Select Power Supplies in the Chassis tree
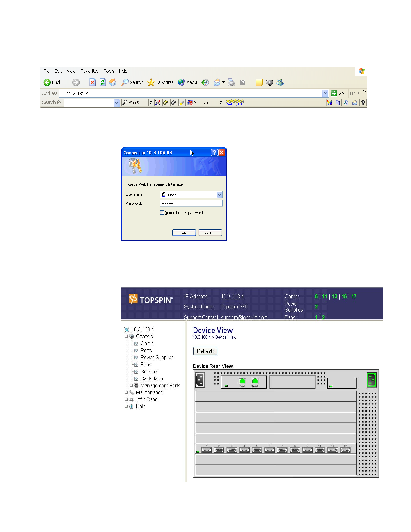This screenshot has width=411, height=532. point(157,357)
